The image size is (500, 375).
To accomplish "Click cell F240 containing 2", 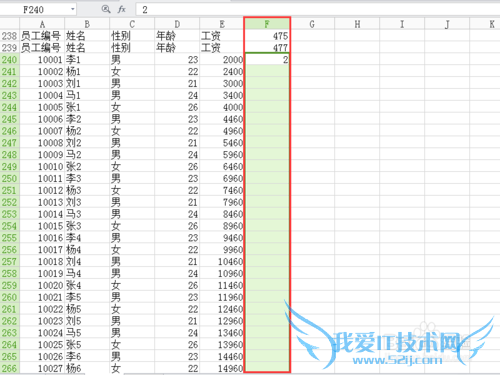I will [x=267, y=60].
